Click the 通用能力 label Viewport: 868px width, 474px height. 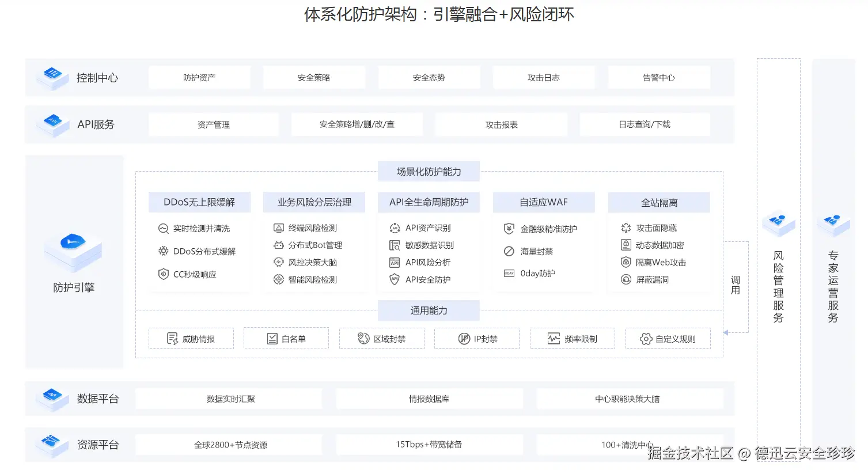point(429,310)
